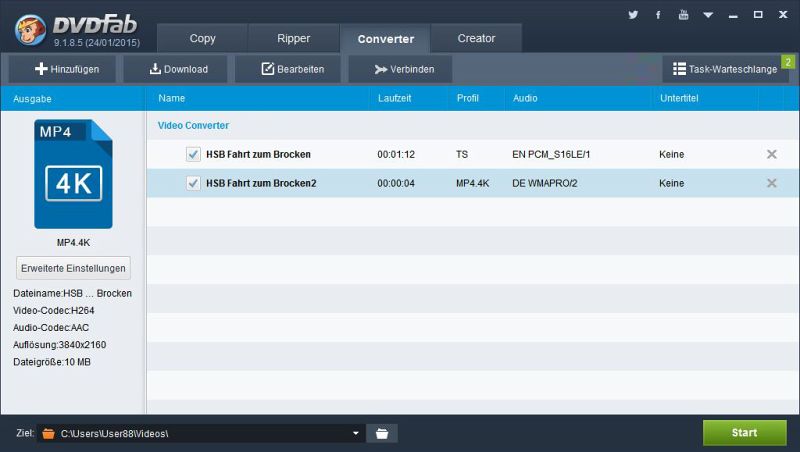Click the green queue count badge 2
The image size is (800, 452).
pyautogui.click(x=788, y=62)
